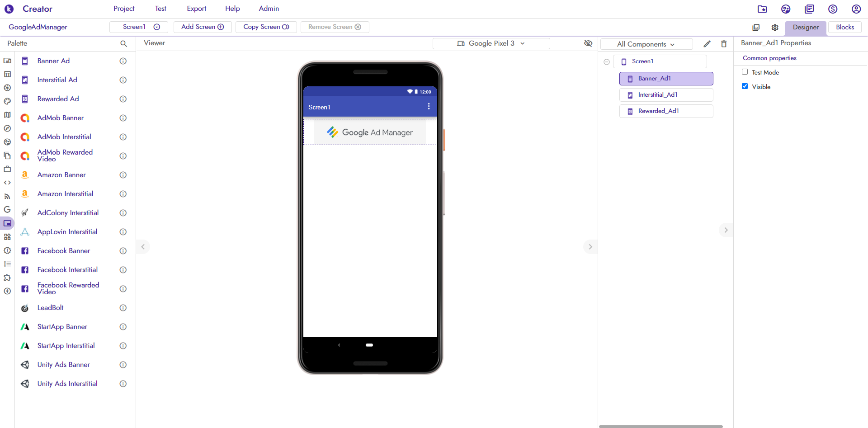Show info for Banner Ad component
The image size is (868, 428).
(123, 61)
